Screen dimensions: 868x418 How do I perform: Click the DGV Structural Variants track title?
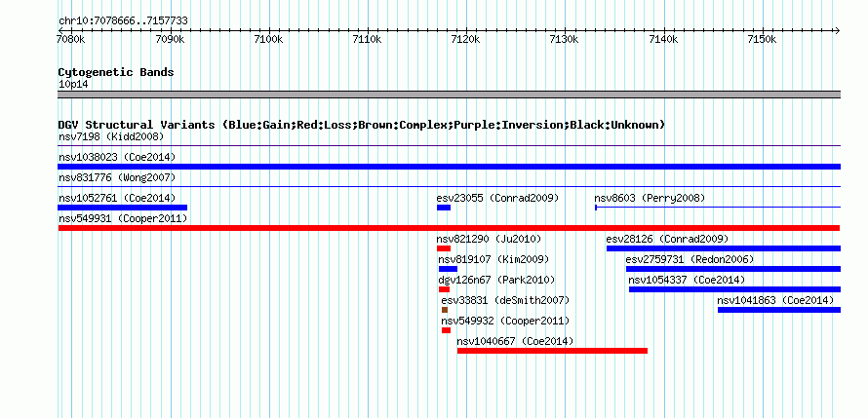click(x=361, y=125)
